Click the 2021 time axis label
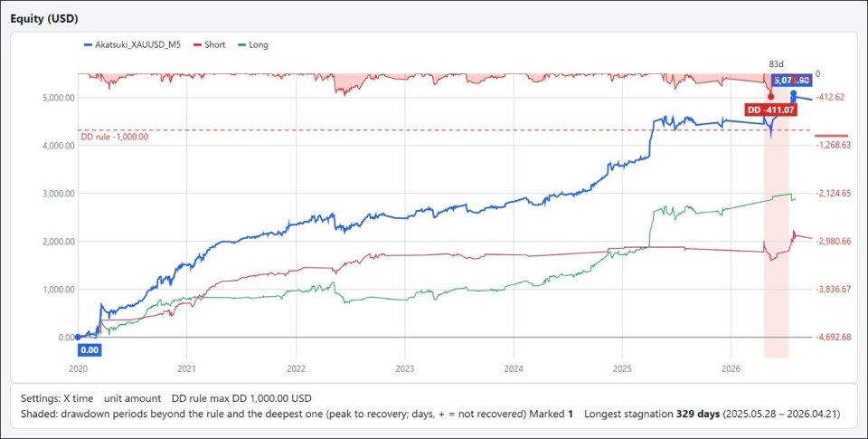The width and height of the screenshot is (868, 439). 186,369
